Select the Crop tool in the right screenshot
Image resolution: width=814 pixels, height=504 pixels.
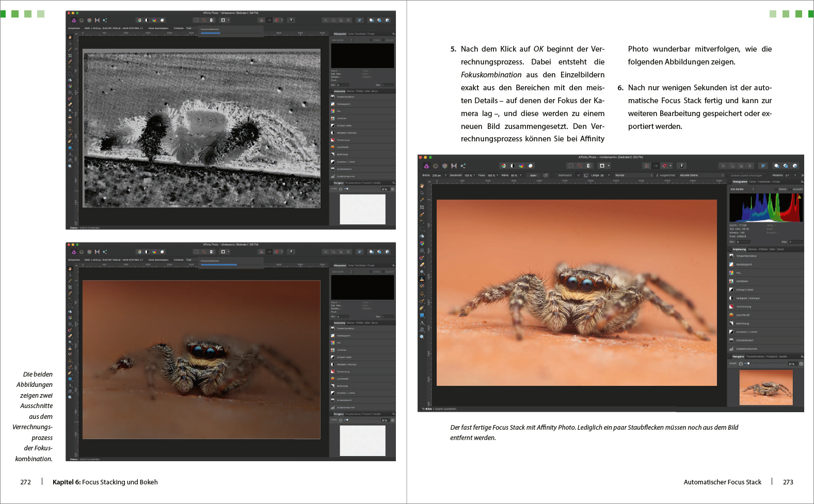[x=422, y=207]
